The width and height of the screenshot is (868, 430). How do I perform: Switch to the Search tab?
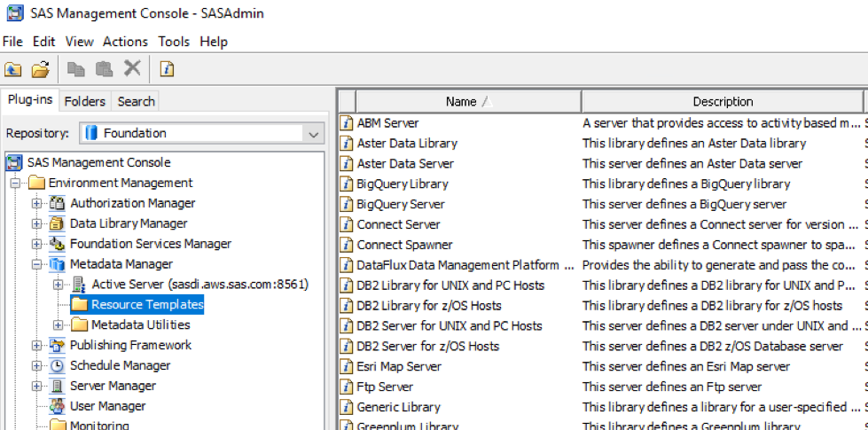136,101
